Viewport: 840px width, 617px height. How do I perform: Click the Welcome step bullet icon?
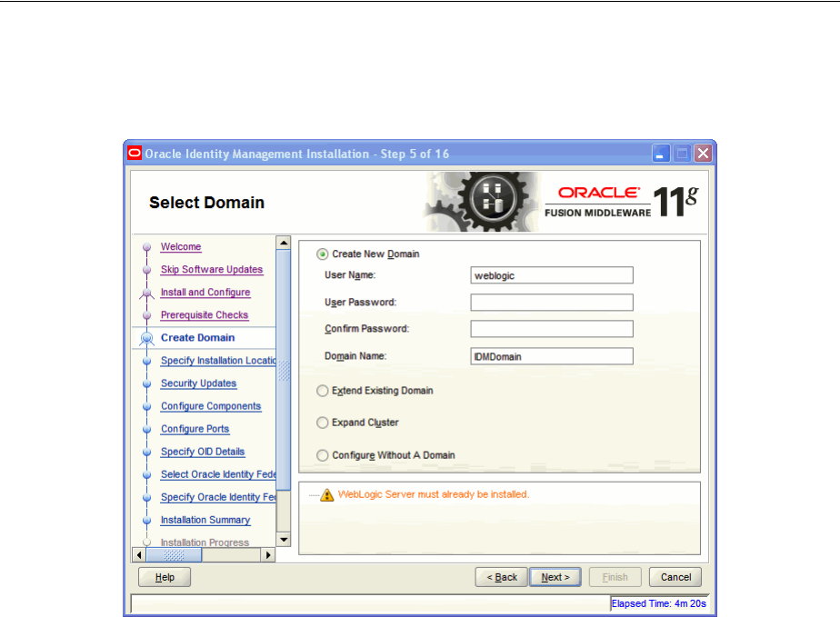[146, 247]
